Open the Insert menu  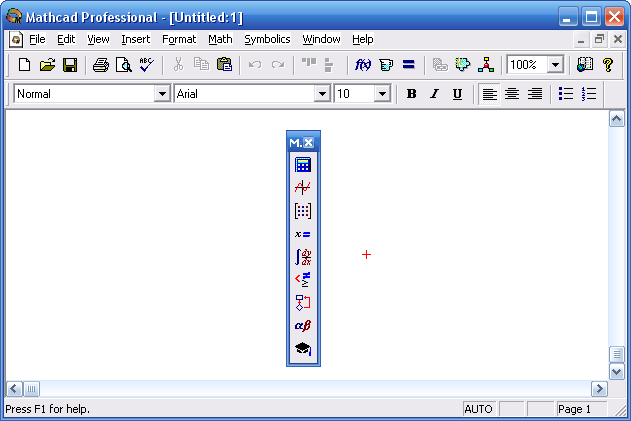(136, 39)
